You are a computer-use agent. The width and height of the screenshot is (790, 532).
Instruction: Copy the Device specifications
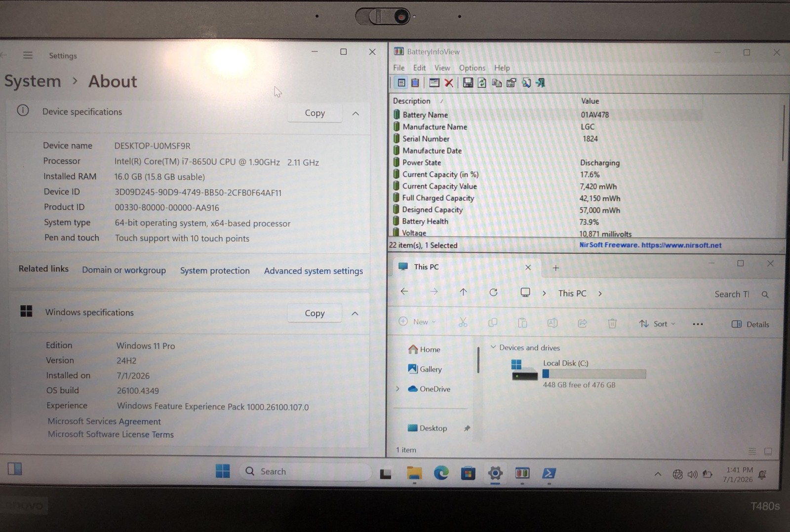[315, 113]
